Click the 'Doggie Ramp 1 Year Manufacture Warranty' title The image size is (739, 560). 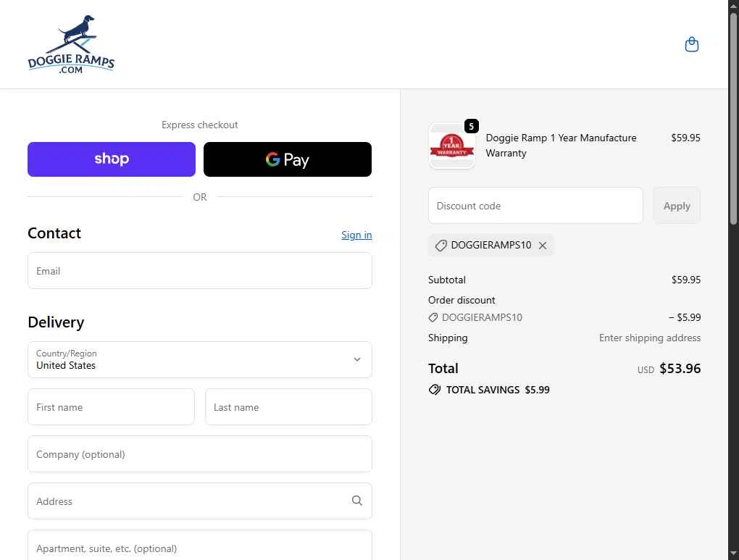click(561, 145)
